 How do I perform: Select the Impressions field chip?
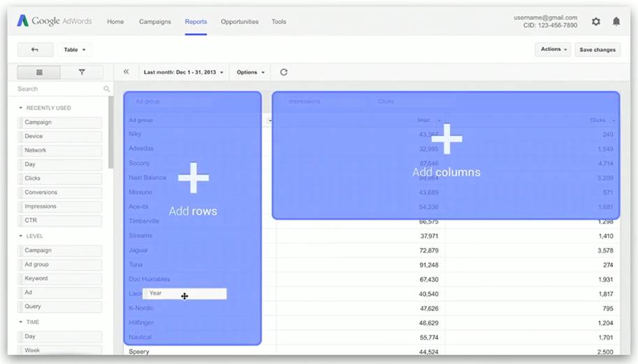[x=60, y=207]
